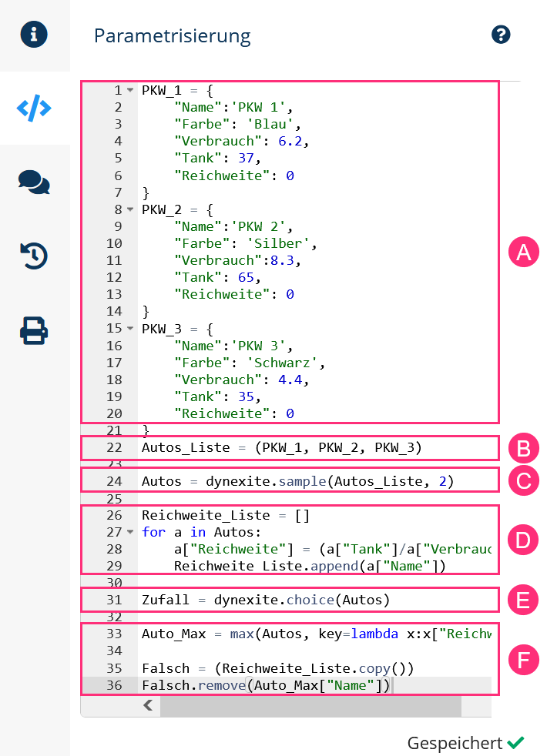Collapse the PKW_3 block at line 15

point(130,328)
